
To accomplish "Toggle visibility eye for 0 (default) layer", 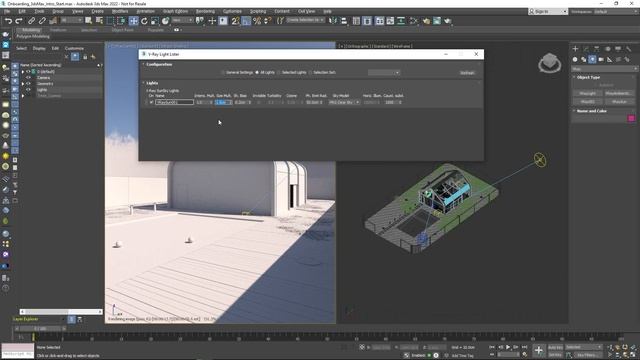I will [x=28, y=71].
